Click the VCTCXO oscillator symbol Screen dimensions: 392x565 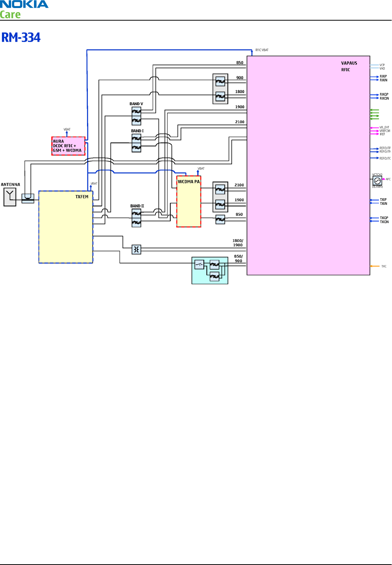coord(377,181)
